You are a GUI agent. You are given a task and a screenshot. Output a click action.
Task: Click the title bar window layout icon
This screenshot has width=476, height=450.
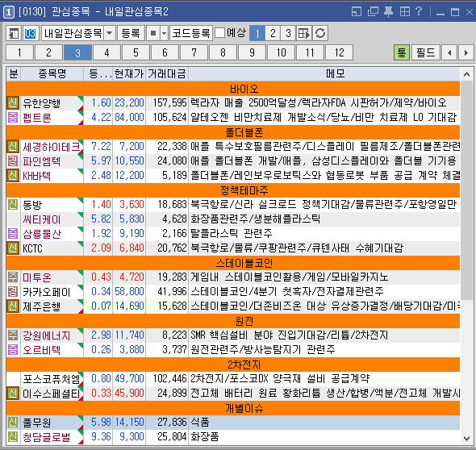point(357,11)
